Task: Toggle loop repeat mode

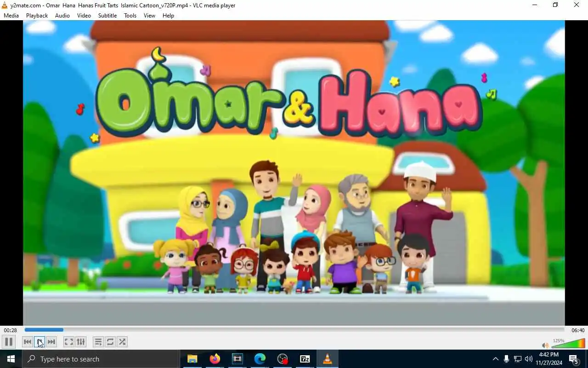Action: (x=110, y=342)
